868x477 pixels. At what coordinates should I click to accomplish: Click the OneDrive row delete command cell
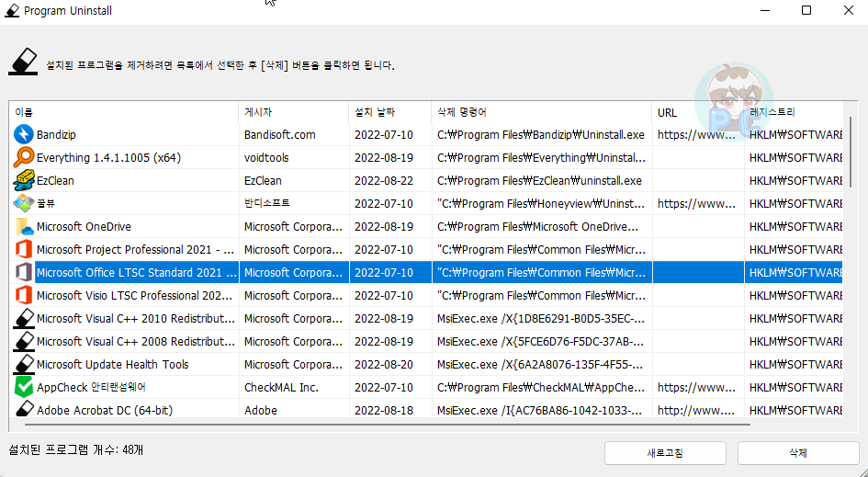click(x=537, y=227)
